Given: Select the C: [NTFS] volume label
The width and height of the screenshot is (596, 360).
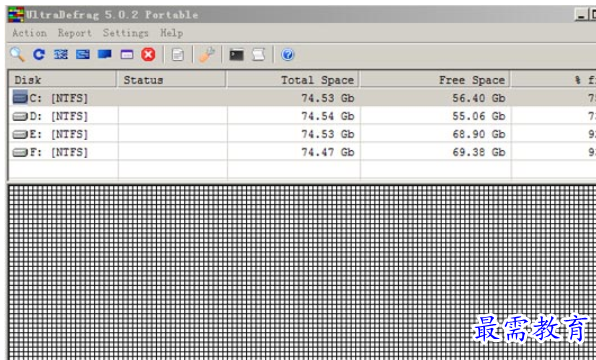Looking at the screenshot, I should pyautogui.click(x=59, y=98).
